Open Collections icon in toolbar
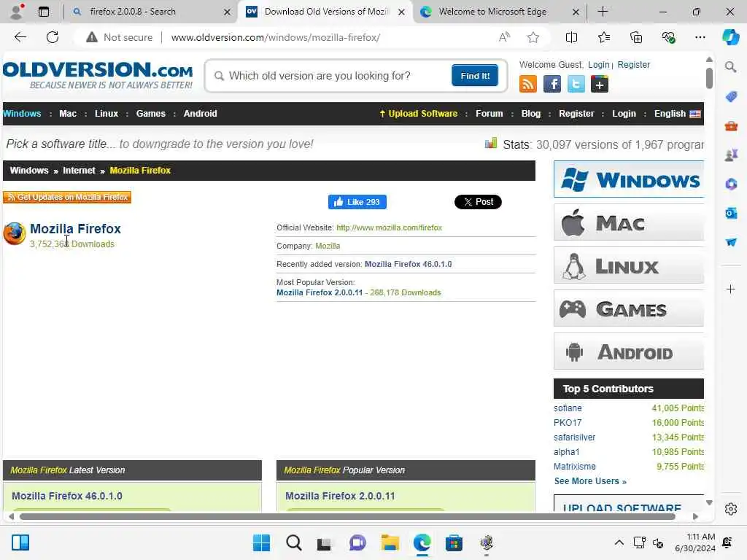 pyautogui.click(x=636, y=37)
